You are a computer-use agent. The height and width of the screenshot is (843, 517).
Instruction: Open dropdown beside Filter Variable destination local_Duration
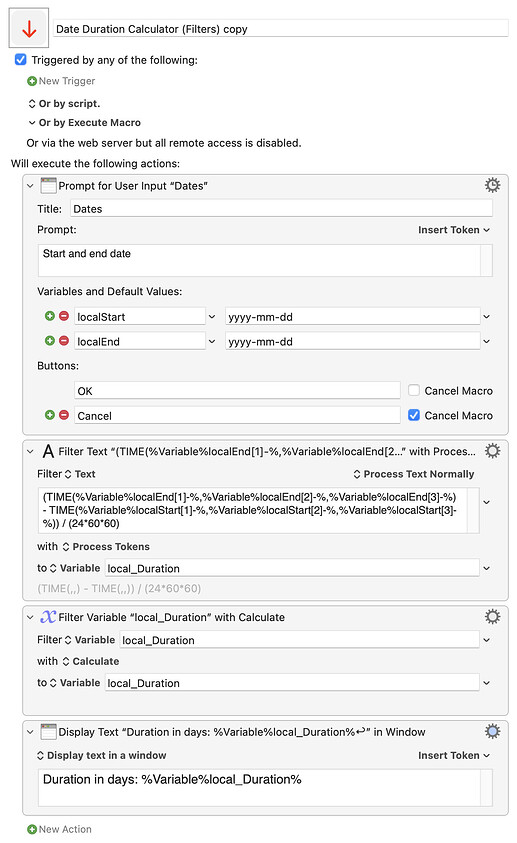[486, 683]
